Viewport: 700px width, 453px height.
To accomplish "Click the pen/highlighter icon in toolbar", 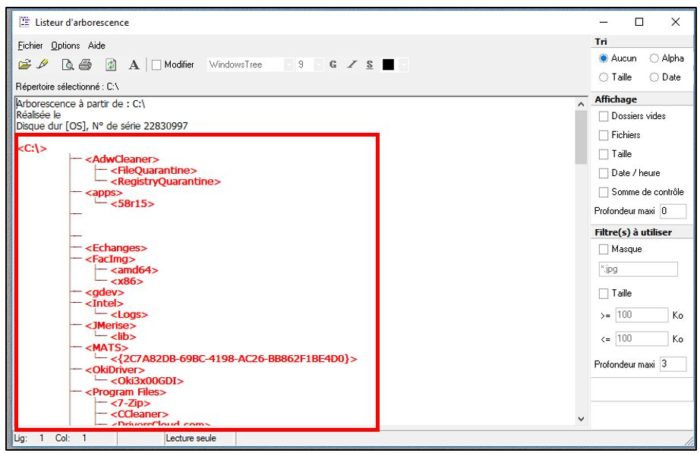I will click(x=42, y=65).
